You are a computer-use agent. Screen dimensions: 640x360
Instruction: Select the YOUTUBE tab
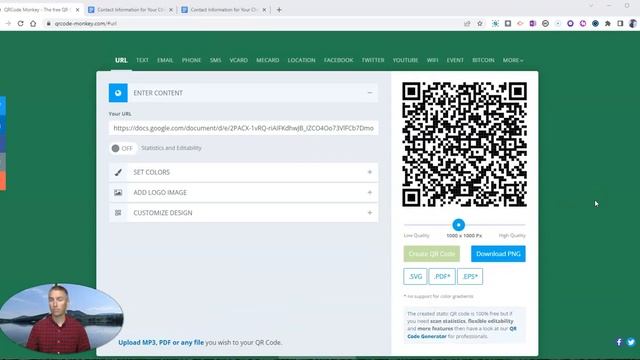(405, 60)
